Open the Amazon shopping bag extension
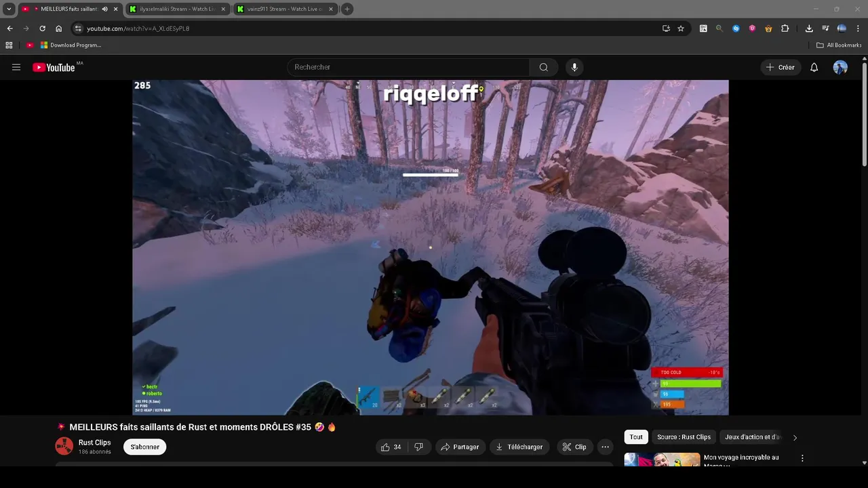The height and width of the screenshot is (488, 868). (x=768, y=28)
